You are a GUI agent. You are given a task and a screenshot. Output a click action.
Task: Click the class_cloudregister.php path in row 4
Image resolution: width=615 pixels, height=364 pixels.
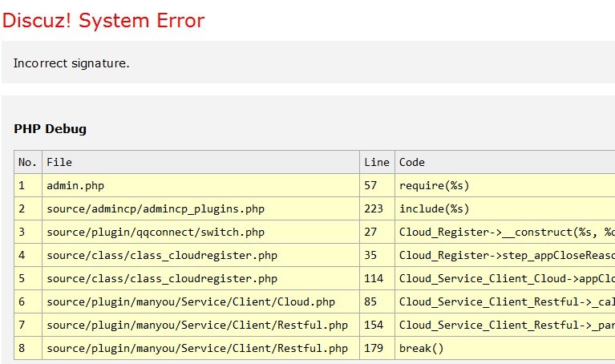pos(162,255)
